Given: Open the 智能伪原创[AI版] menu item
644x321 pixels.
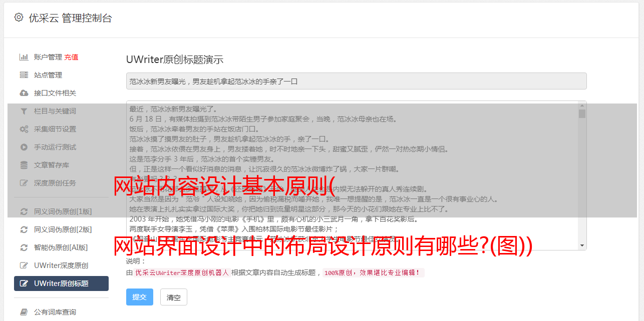Looking at the screenshot, I should coord(61,247).
